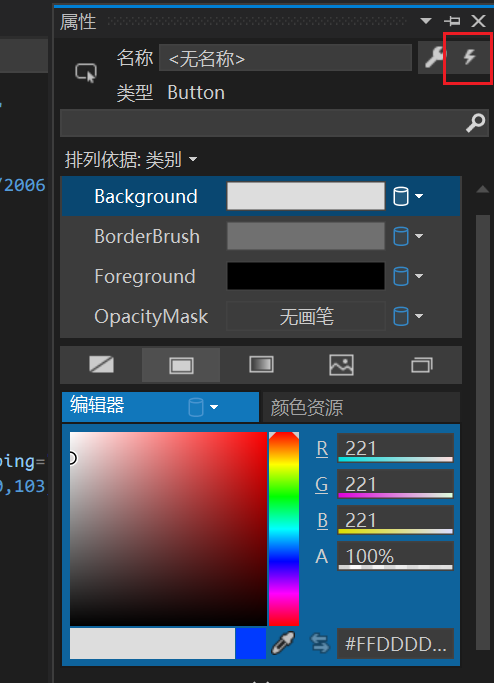Screen dimensions: 494x683
Task: Click the rainbow hue slider strip
Action: pyautogui.click(x=284, y=529)
